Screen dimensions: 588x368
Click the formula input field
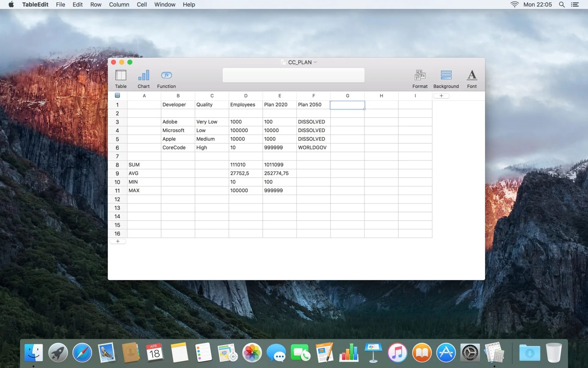coord(293,75)
